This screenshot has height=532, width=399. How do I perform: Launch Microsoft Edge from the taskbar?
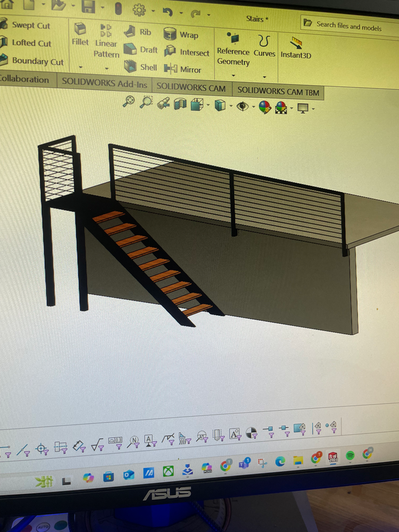(x=280, y=461)
